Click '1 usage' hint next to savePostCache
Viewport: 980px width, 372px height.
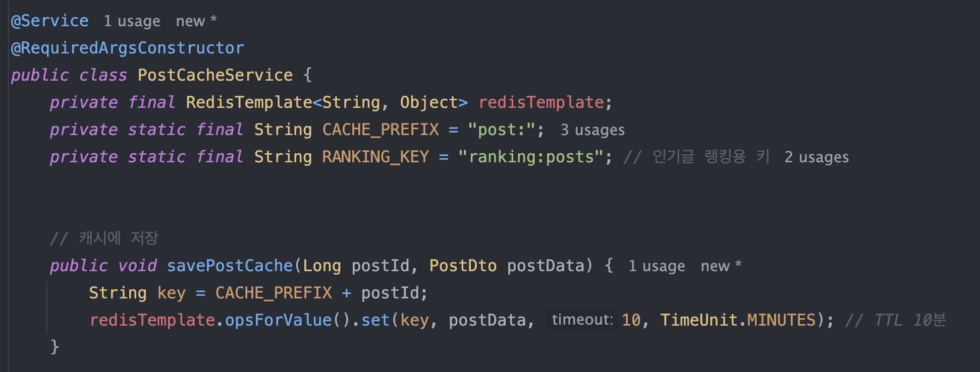(x=657, y=266)
